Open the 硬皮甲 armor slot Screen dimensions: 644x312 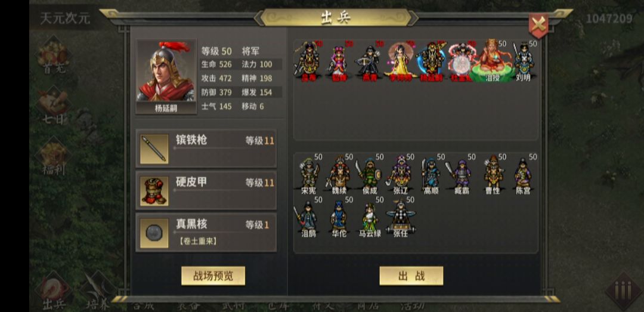pos(206,190)
